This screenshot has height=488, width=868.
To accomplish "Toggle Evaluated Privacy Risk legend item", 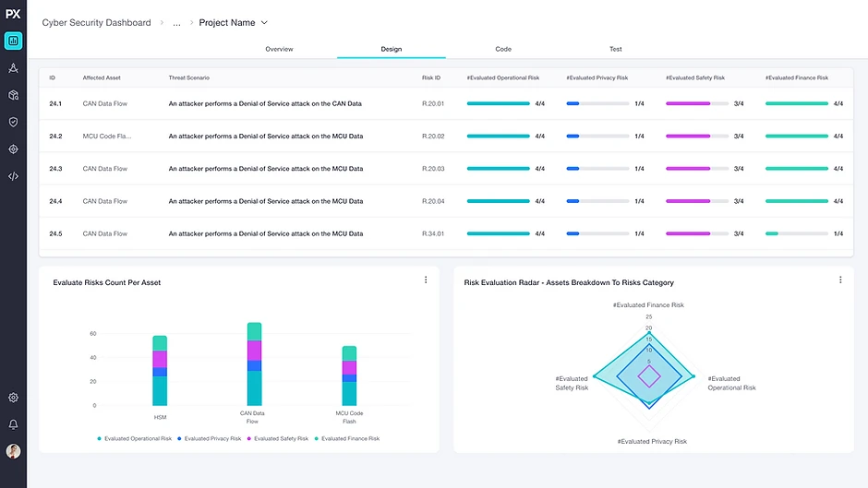I will (x=210, y=439).
